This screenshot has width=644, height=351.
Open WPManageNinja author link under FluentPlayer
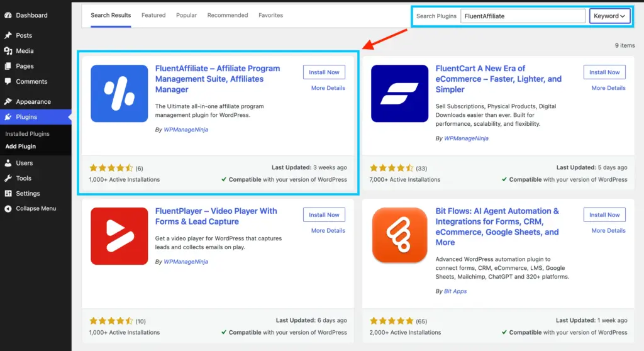pyautogui.click(x=186, y=262)
